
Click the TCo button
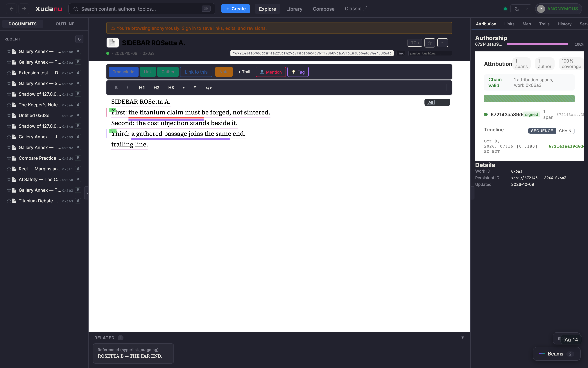pyautogui.click(x=415, y=43)
